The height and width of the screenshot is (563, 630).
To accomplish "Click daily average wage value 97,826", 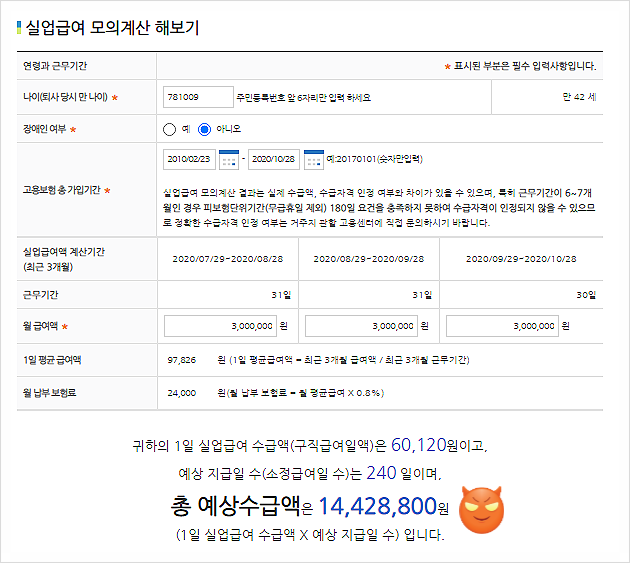I will coord(182,360).
